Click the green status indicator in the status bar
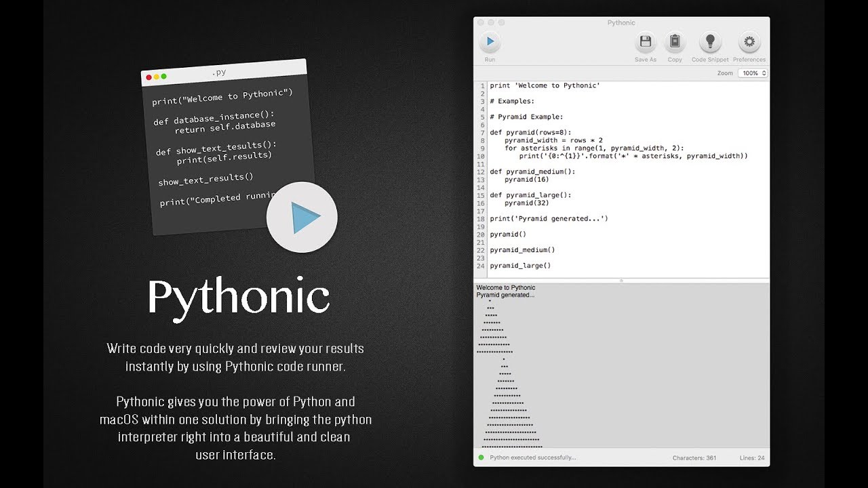The image size is (868, 488). [481, 457]
